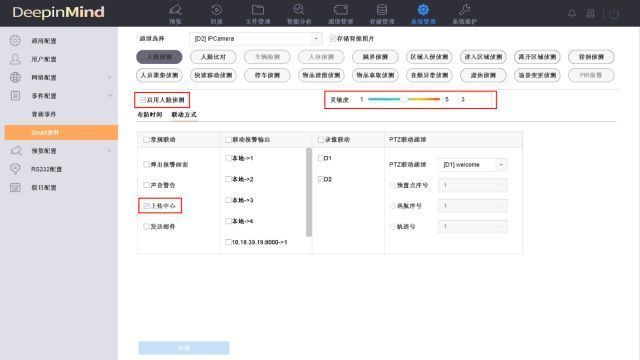Click the user account icon in header
This screenshot has width=640, height=360.
pos(591,13)
